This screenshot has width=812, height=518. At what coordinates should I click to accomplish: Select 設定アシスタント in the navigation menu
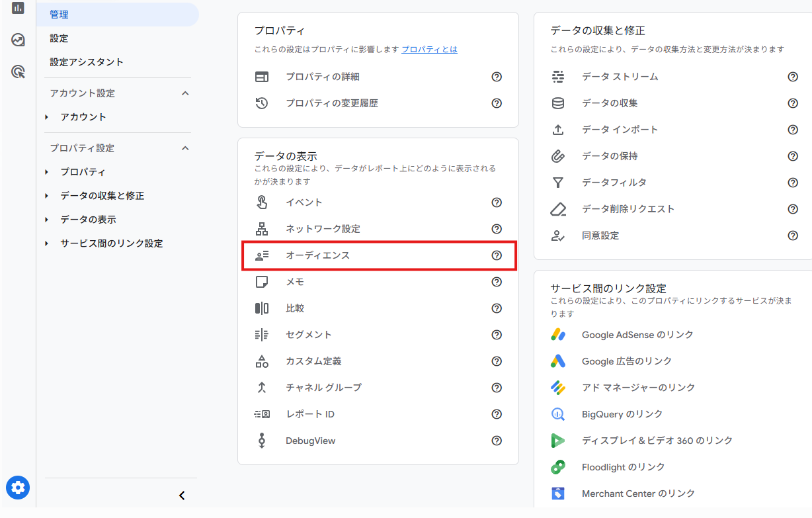pyautogui.click(x=87, y=62)
